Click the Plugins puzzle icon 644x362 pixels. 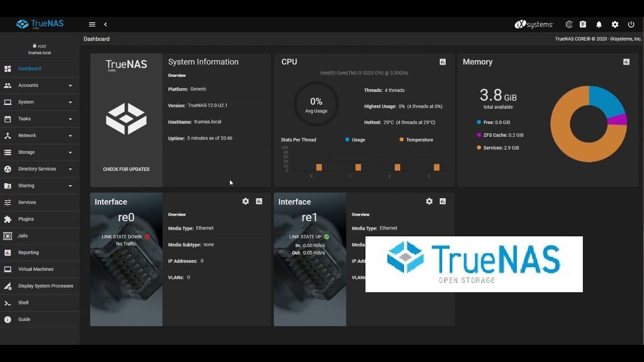(8, 219)
